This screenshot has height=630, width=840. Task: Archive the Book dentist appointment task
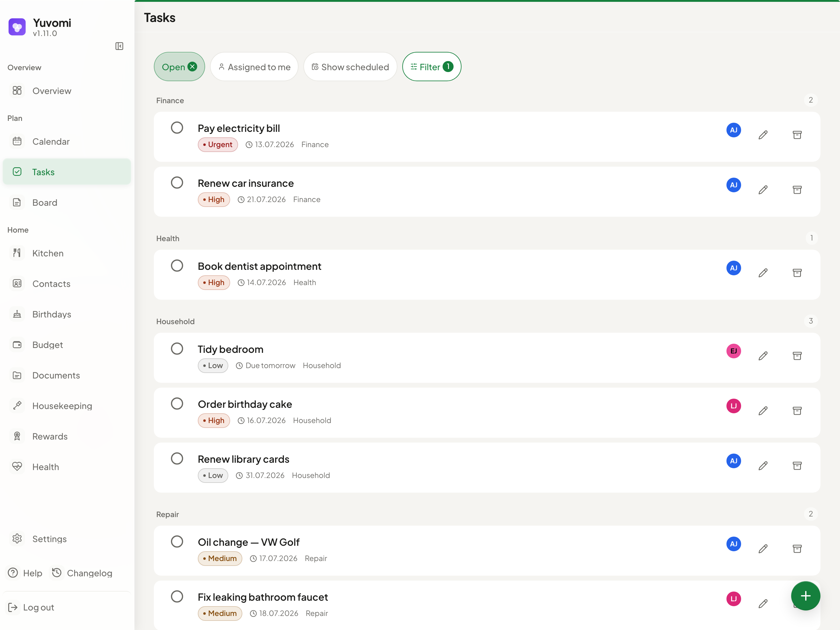797,273
